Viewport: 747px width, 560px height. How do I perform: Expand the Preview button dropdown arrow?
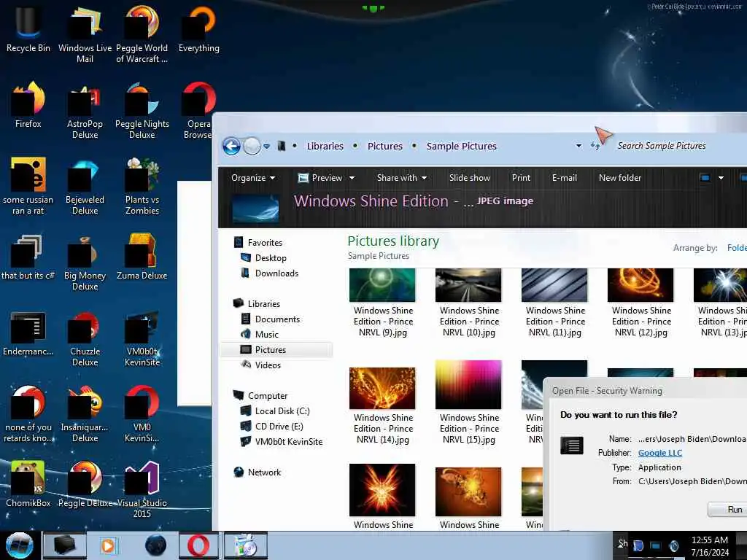[352, 178]
